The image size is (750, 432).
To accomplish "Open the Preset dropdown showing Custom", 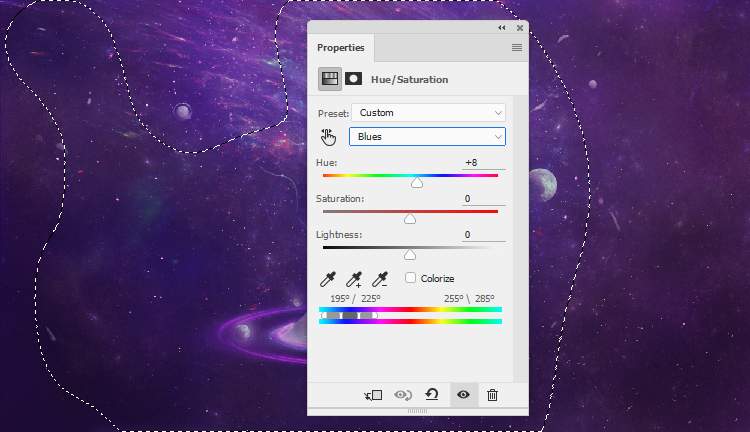I will tap(427, 113).
